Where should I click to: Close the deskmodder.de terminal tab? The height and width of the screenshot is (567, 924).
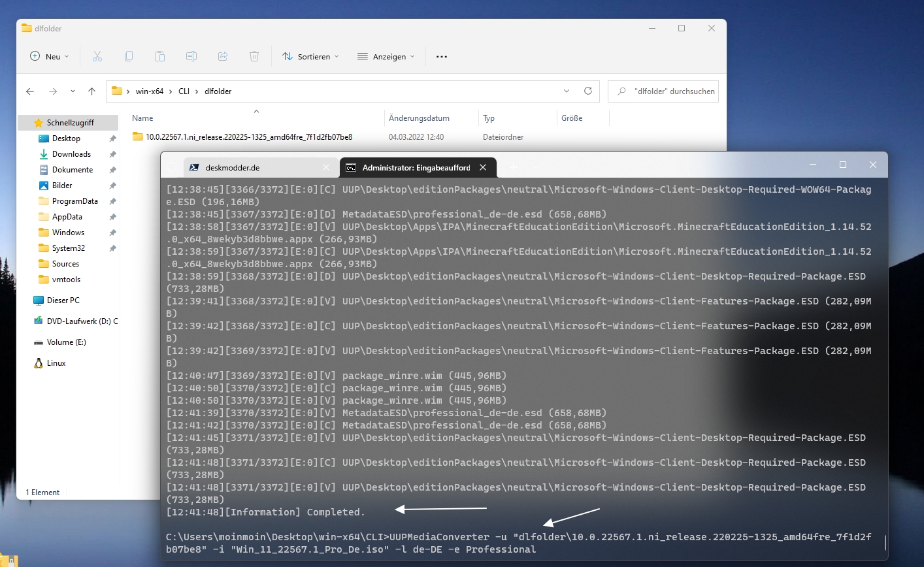326,168
